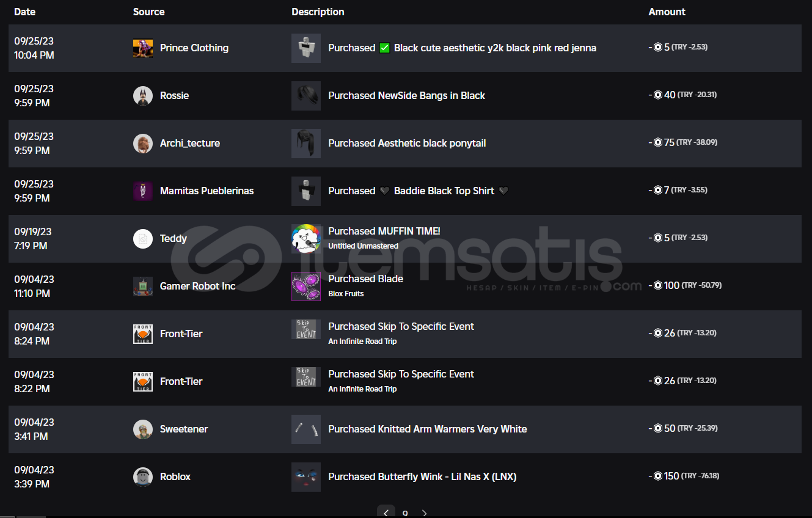Open the Gamer Robot Inc link
This screenshot has height=518, width=812.
198,286
